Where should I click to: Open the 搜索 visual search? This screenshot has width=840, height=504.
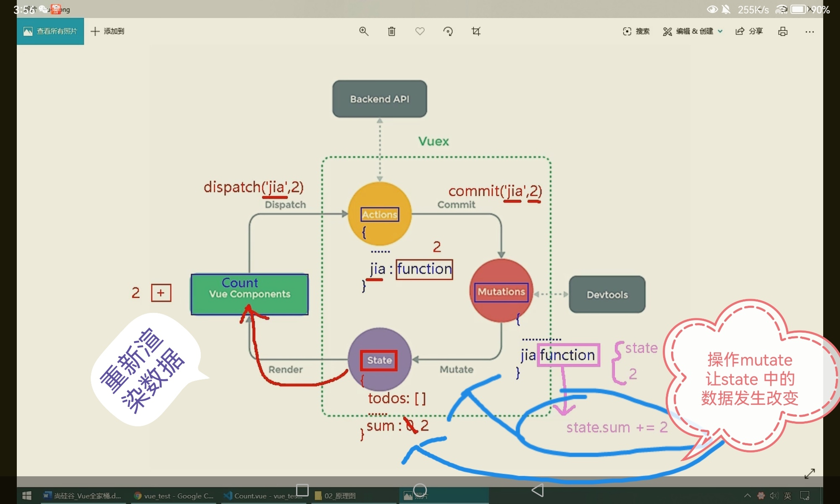(x=636, y=31)
